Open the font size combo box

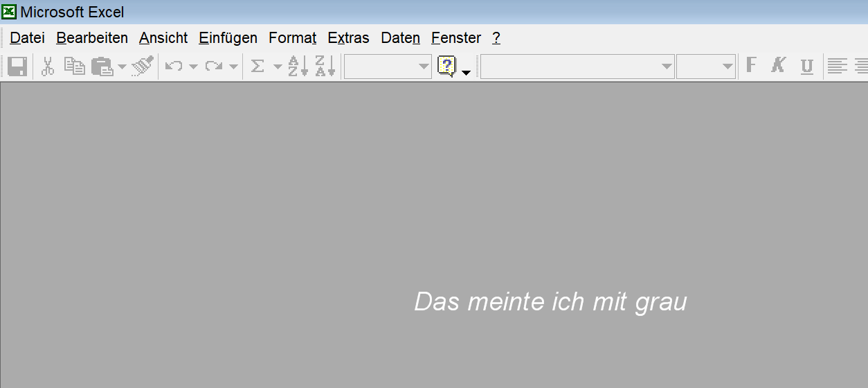pyautogui.click(x=706, y=67)
